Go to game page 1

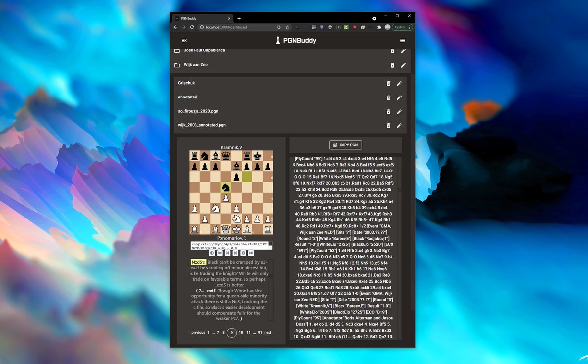208,333
